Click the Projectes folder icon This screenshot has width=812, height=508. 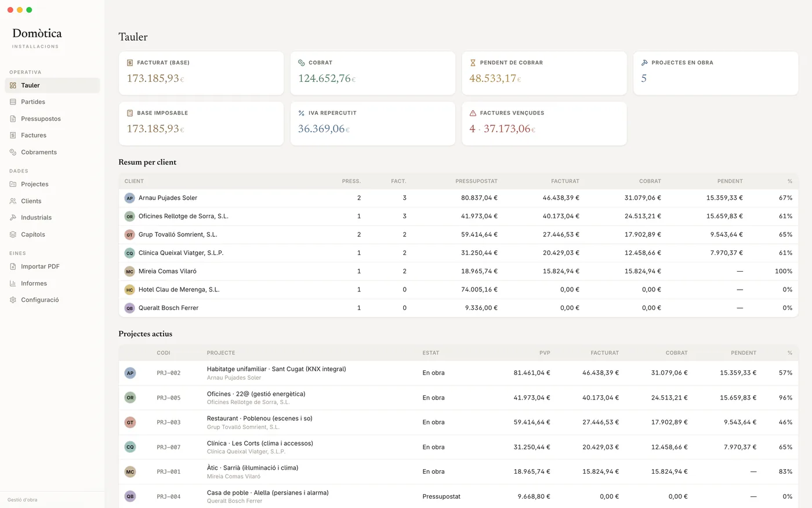(x=13, y=184)
